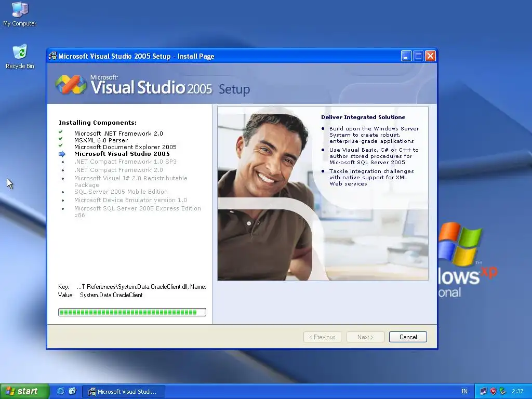Image resolution: width=532 pixels, height=399 pixels.
Task: Click the blue arrow beside Microsoft Visual Studio 2005
Action: (62, 154)
